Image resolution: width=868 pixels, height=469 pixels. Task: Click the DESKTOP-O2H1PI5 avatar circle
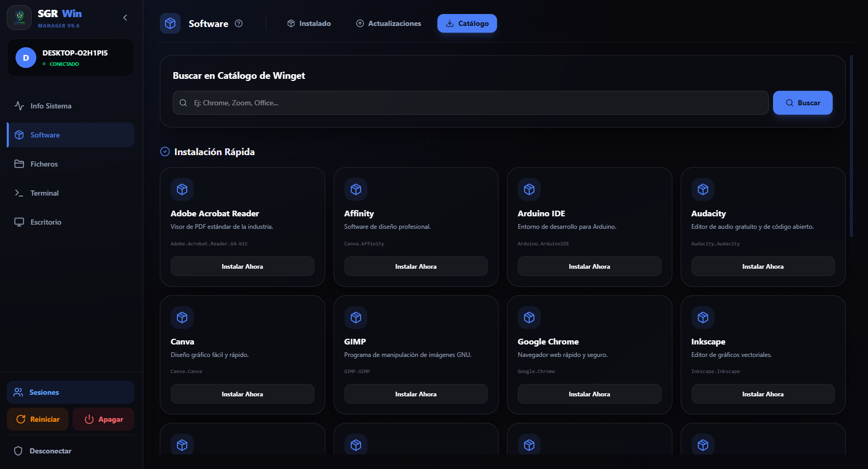[26, 58]
